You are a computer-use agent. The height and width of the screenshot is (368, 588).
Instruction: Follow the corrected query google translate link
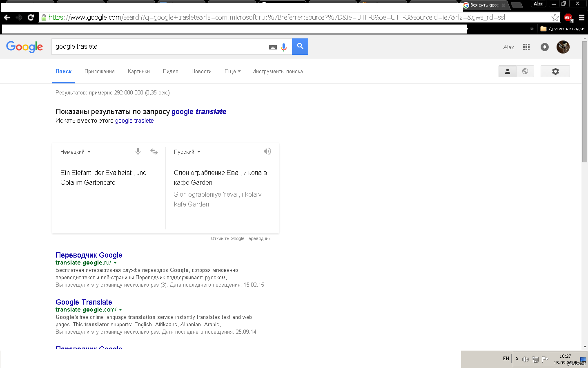pyautogui.click(x=199, y=112)
